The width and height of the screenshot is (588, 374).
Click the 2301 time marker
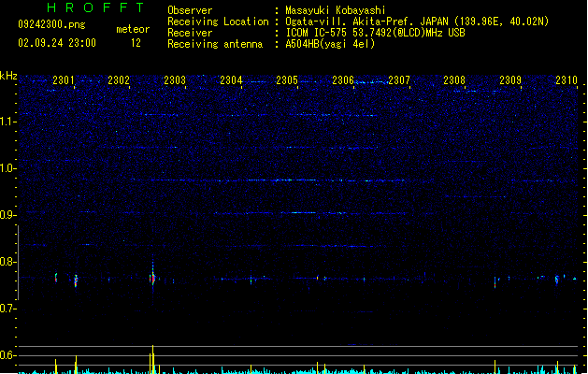coord(63,80)
